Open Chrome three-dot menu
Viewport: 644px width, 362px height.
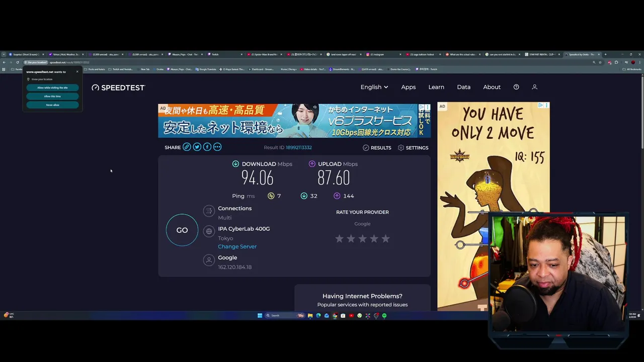coord(640,62)
